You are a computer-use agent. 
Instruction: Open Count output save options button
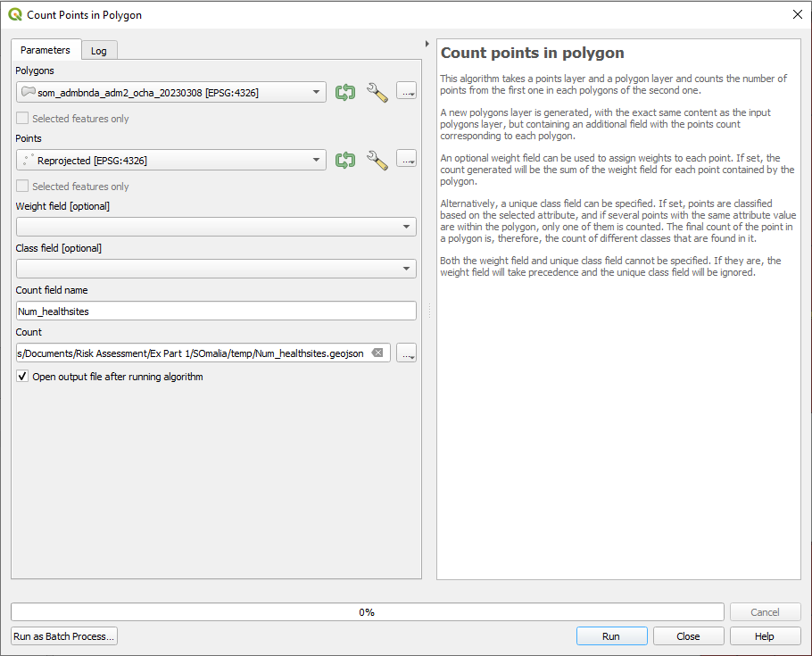coord(406,353)
